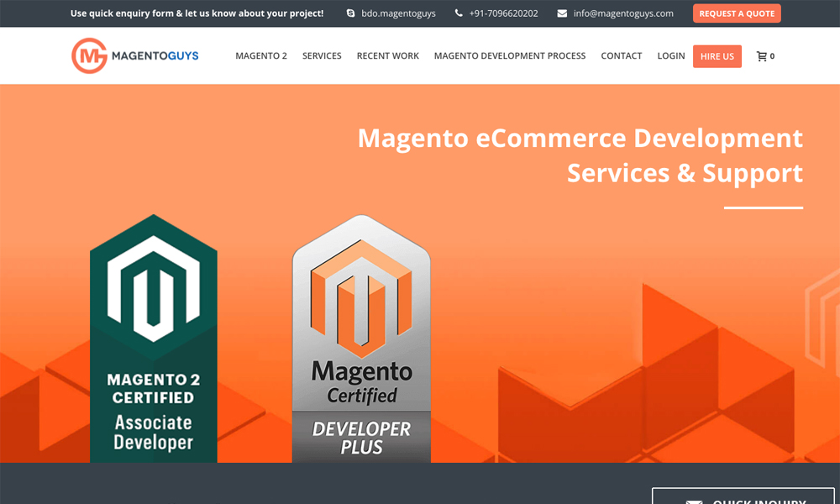This screenshot has width=840, height=504.
Task: Click the Login link
Action: 671,56
